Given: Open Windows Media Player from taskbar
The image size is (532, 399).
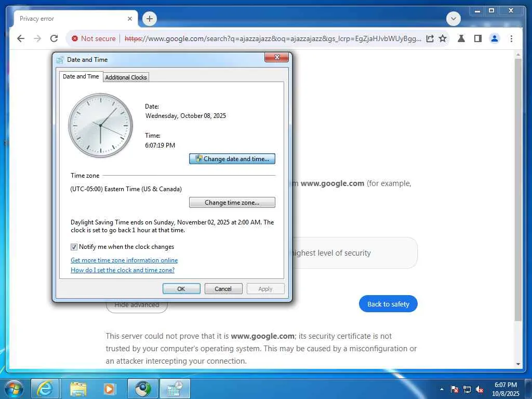Looking at the screenshot, I should coord(110,389).
